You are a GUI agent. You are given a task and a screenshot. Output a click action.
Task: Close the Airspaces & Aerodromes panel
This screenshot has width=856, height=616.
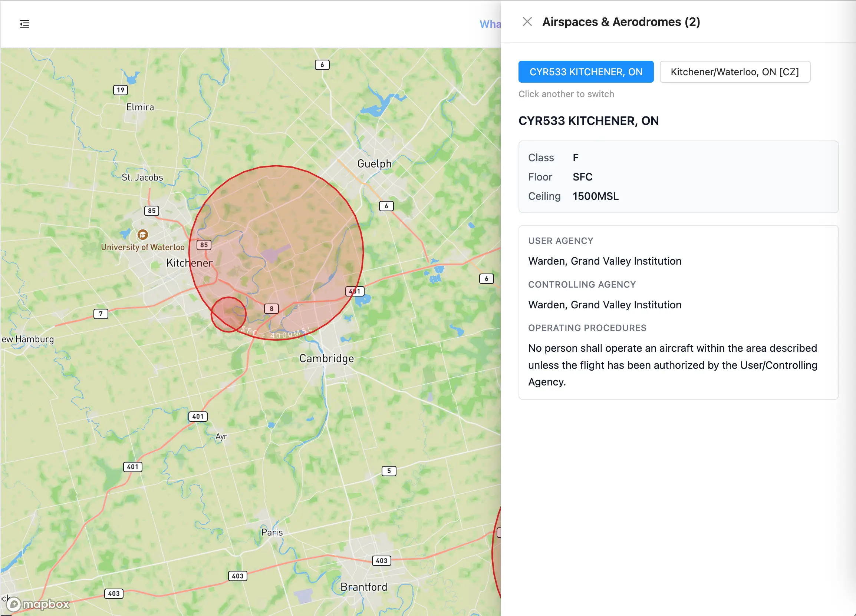pos(527,22)
